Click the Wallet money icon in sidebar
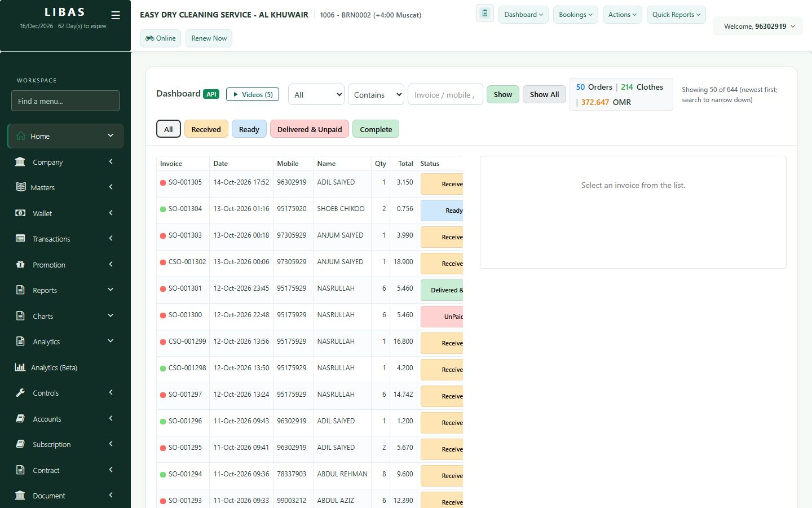The image size is (812, 508). [20, 213]
